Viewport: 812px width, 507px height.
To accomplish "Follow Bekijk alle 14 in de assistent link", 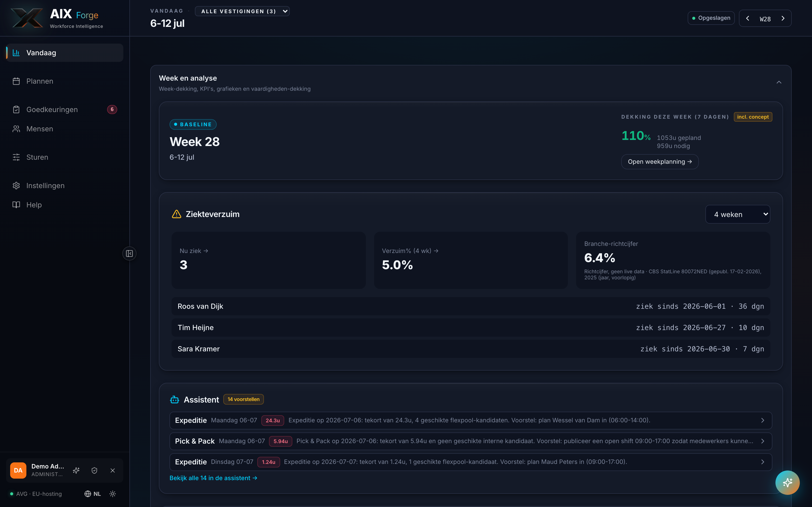I will tap(213, 478).
